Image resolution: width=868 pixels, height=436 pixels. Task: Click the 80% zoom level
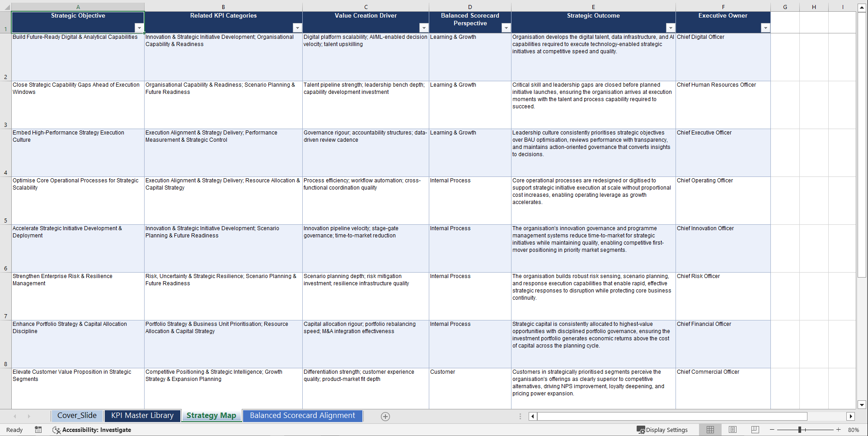pos(854,430)
